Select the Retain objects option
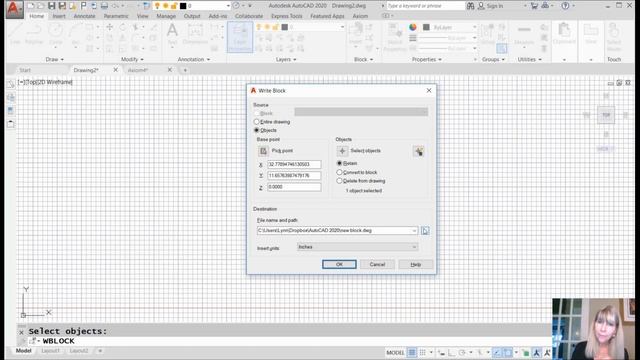 pyautogui.click(x=339, y=163)
